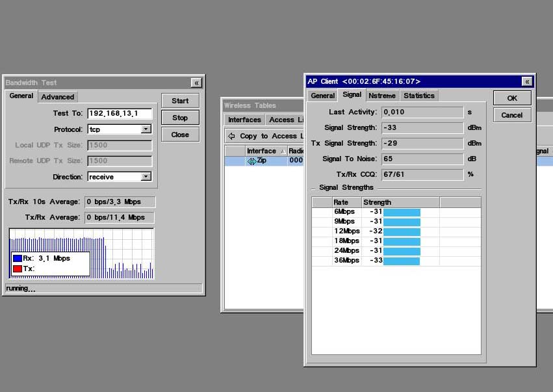
Task: Switch to the General tab in Bandwidth Test
Action: click(21, 96)
